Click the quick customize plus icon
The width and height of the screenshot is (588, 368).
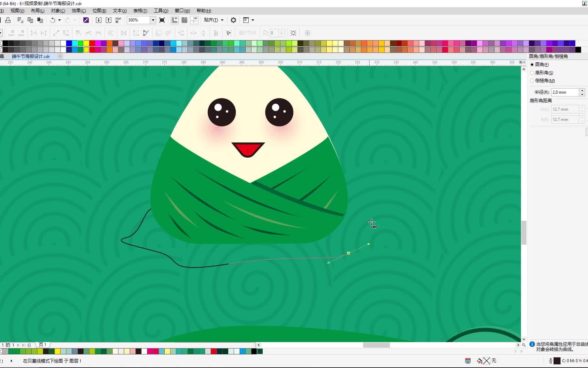(308, 33)
